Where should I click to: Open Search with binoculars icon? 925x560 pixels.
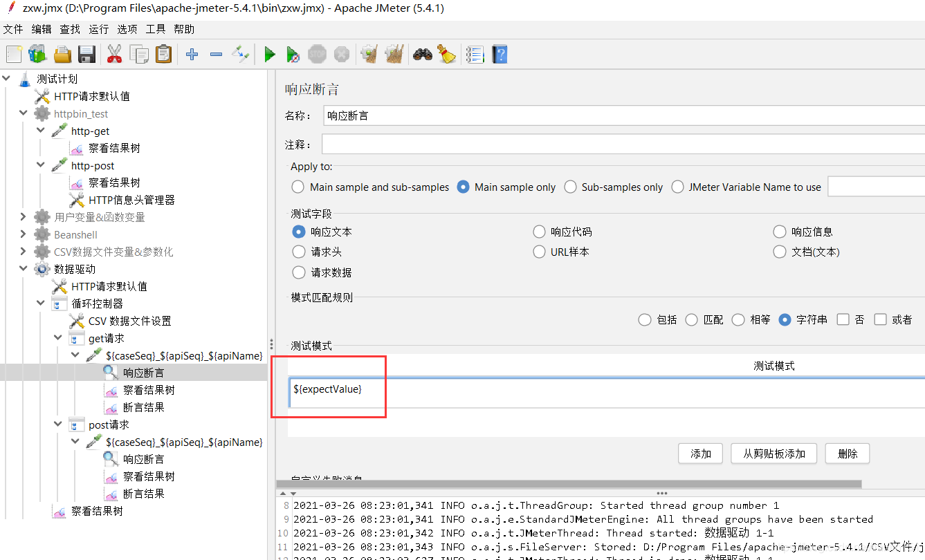coord(422,54)
